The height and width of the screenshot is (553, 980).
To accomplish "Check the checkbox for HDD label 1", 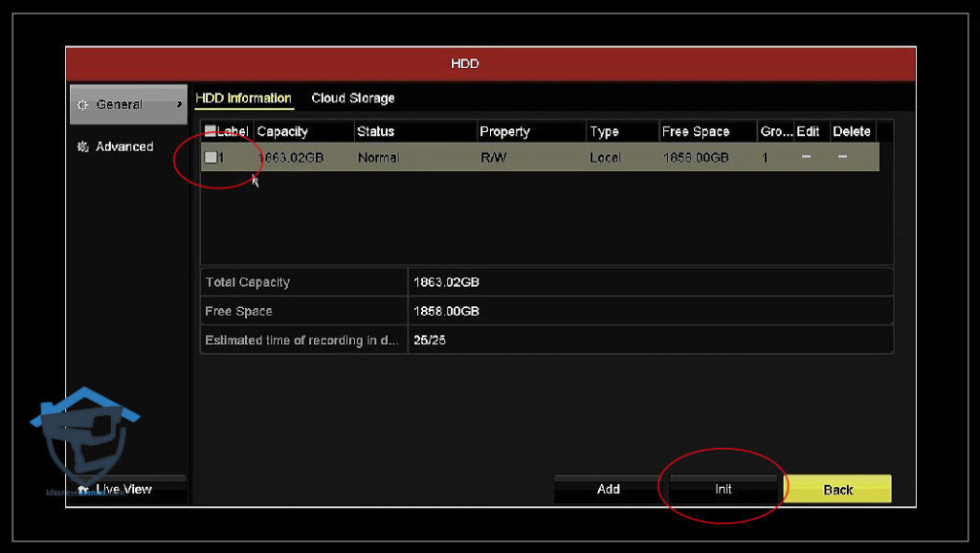I will tap(210, 158).
